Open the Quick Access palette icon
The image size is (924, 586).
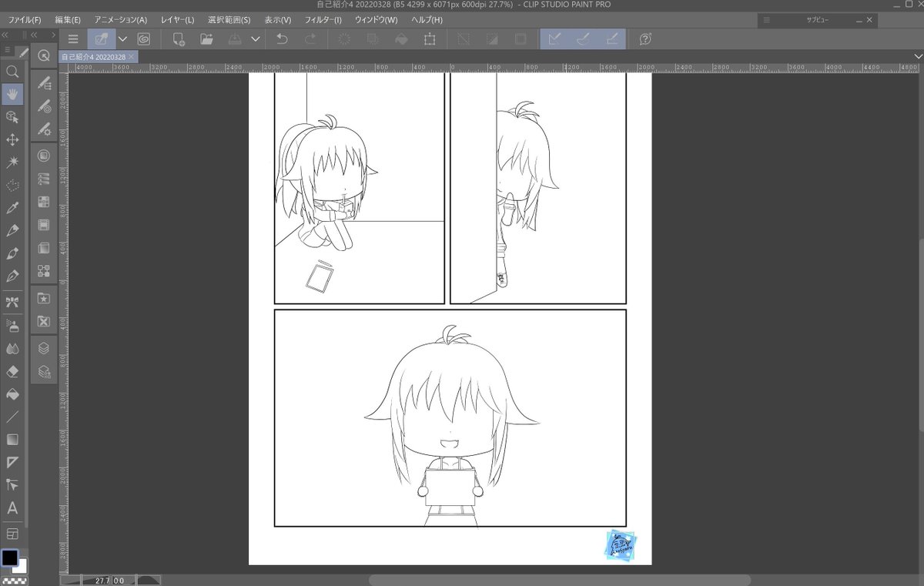pos(44,55)
